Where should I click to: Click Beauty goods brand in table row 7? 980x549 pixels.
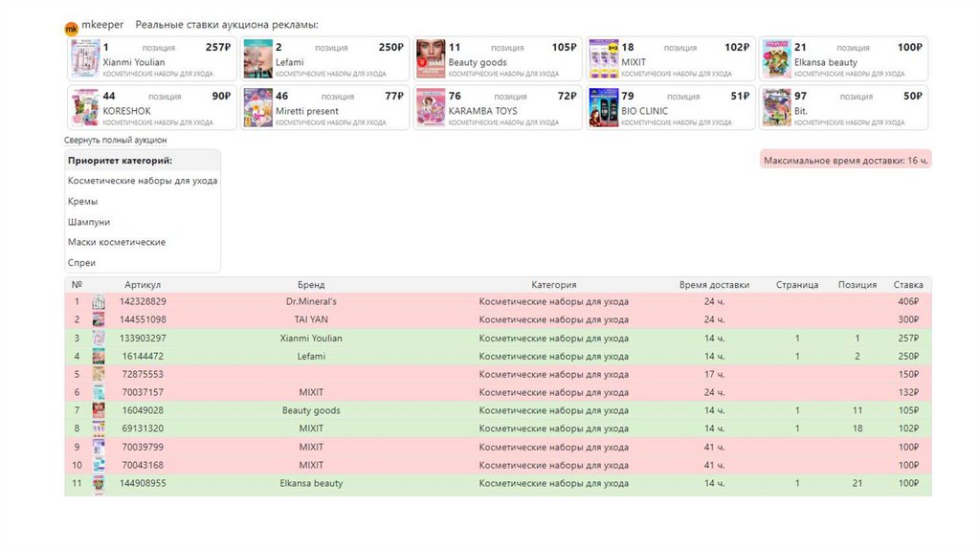tap(311, 411)
